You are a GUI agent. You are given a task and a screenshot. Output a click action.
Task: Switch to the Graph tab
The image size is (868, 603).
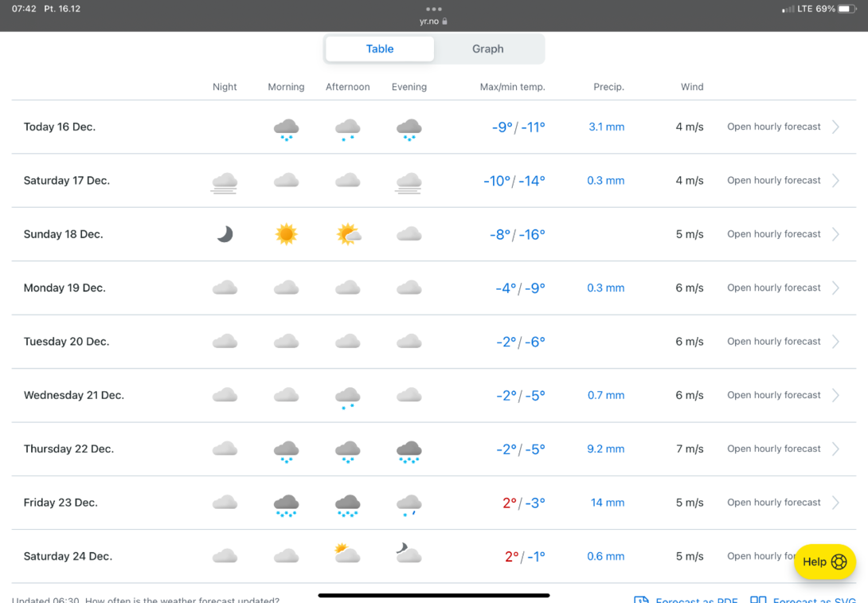click(487, 49)
